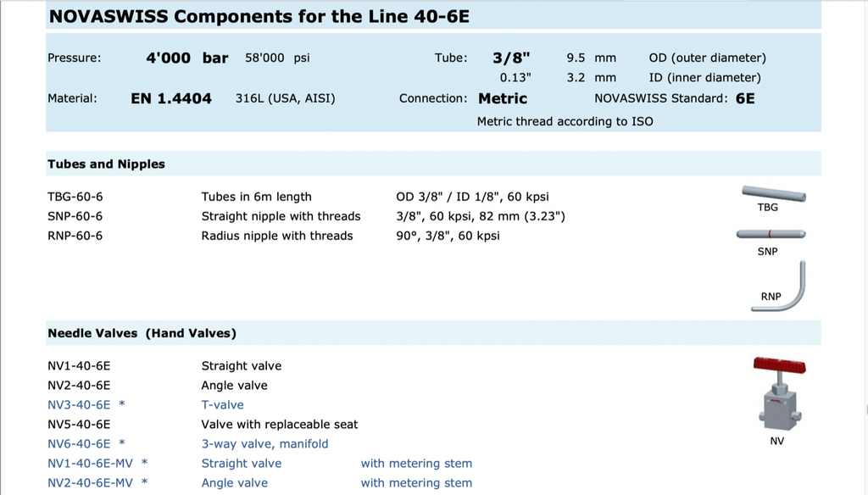Click the TBG tube product image

773,194
